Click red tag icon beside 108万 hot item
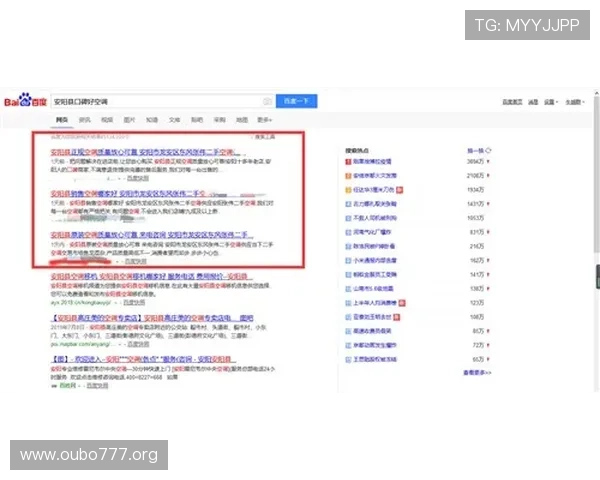Viewport: 600px width, 480px height. 397,317
